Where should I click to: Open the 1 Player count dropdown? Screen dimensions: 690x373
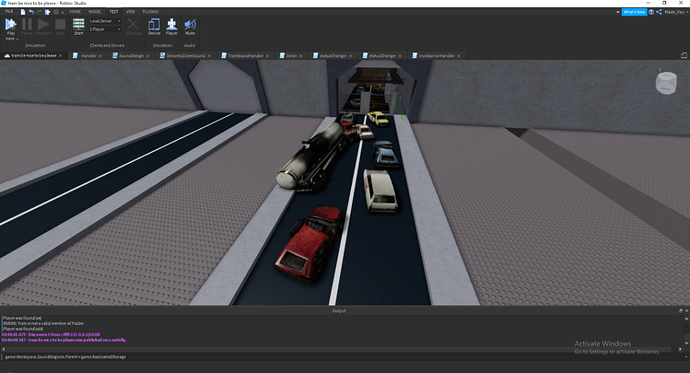coord(105,29)
